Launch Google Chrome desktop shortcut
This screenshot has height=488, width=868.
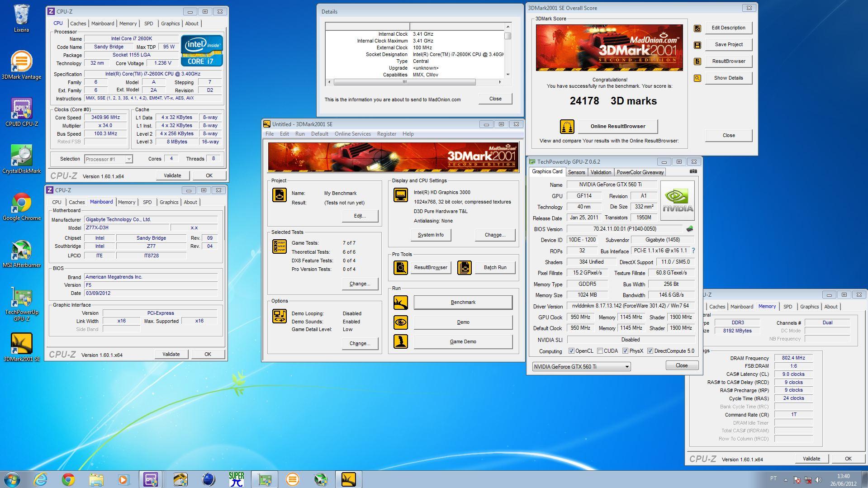[21, 206]
